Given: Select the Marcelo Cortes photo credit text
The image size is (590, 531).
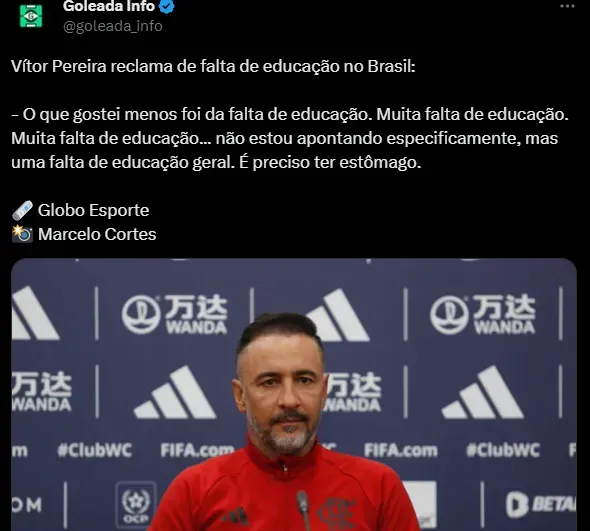Looking at the screenshot, I should click(x=97, y=234).
